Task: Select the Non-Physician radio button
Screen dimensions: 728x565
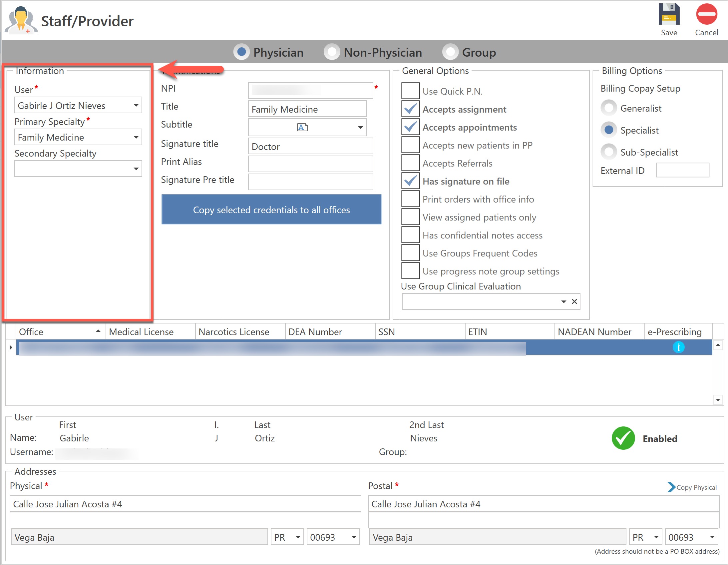Action: coord(332,52)
